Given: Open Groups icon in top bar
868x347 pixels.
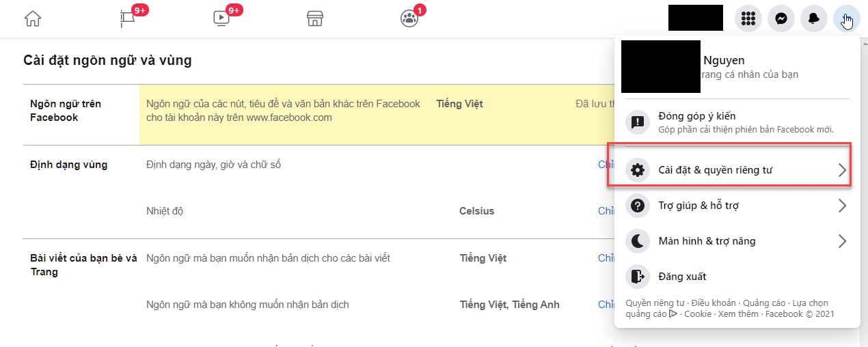Looking at the screenshot, I should (409, 18).
